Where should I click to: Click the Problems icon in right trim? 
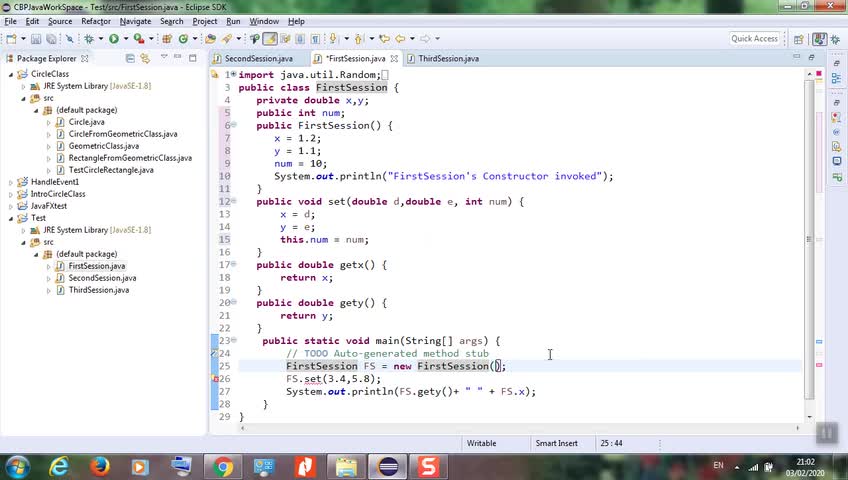coord(837,117)
